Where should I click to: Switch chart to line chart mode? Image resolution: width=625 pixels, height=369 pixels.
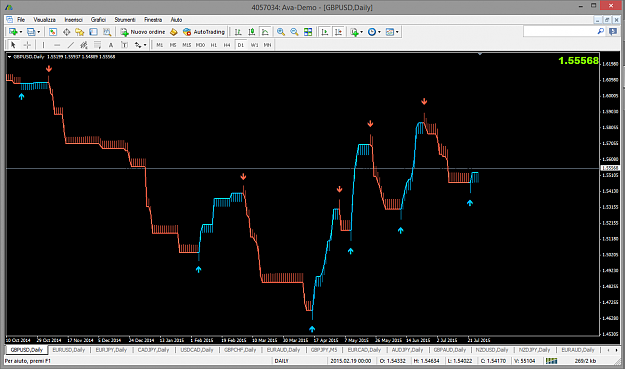265,32
